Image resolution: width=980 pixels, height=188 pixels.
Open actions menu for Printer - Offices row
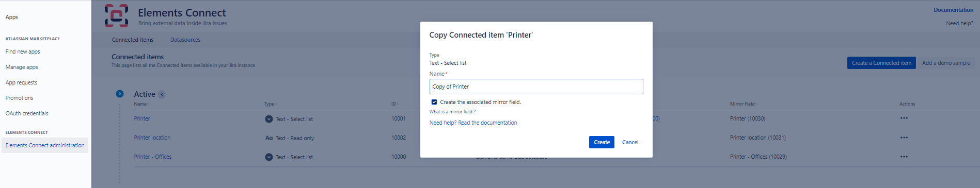click(904, 157)
